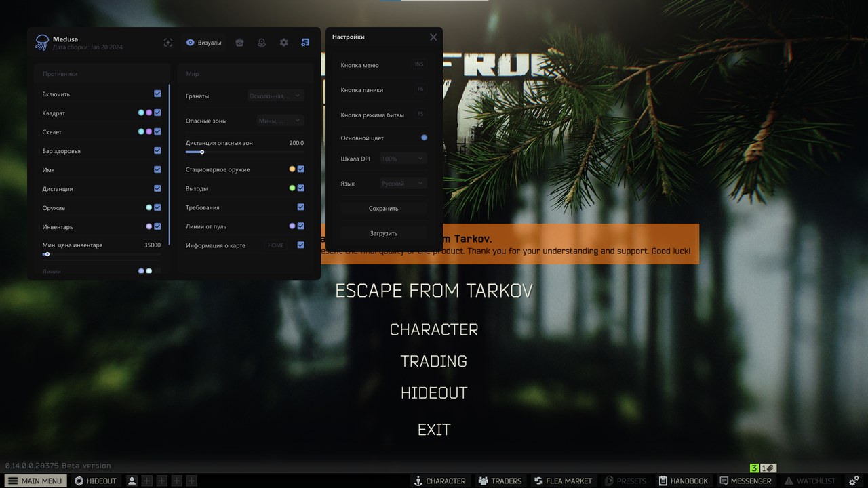
Task: Click the last plus slot in bottom bar
Action: (191, 481)
